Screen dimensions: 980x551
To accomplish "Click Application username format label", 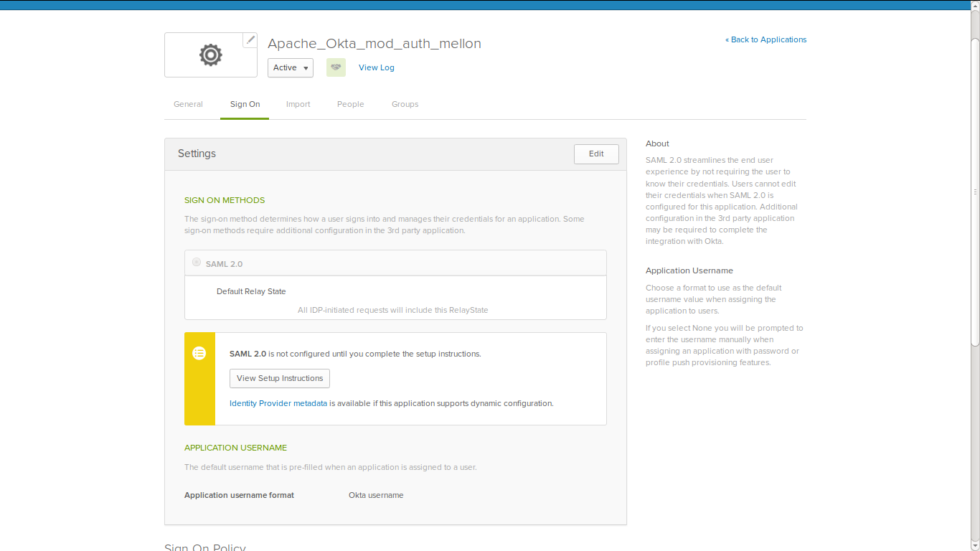I will point(239,495).
